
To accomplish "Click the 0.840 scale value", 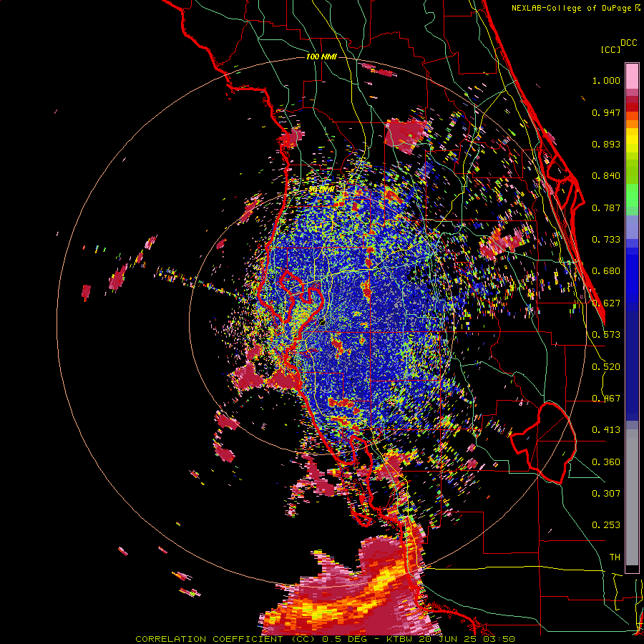I will [x=606, y=176].
